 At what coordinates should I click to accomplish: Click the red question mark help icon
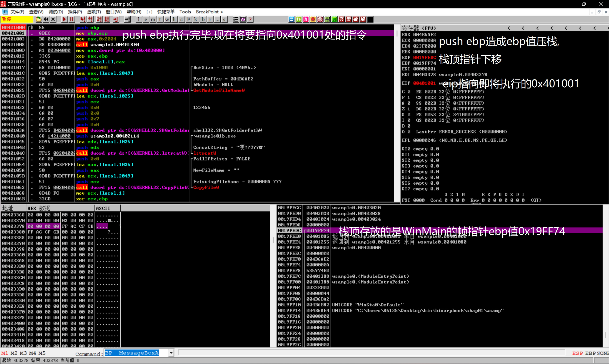(250, 19)
